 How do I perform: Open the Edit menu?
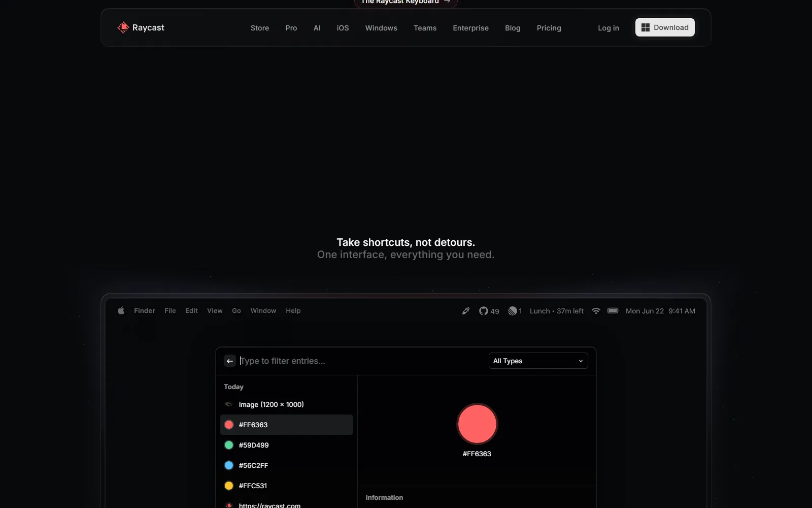[x=191, y=311]
